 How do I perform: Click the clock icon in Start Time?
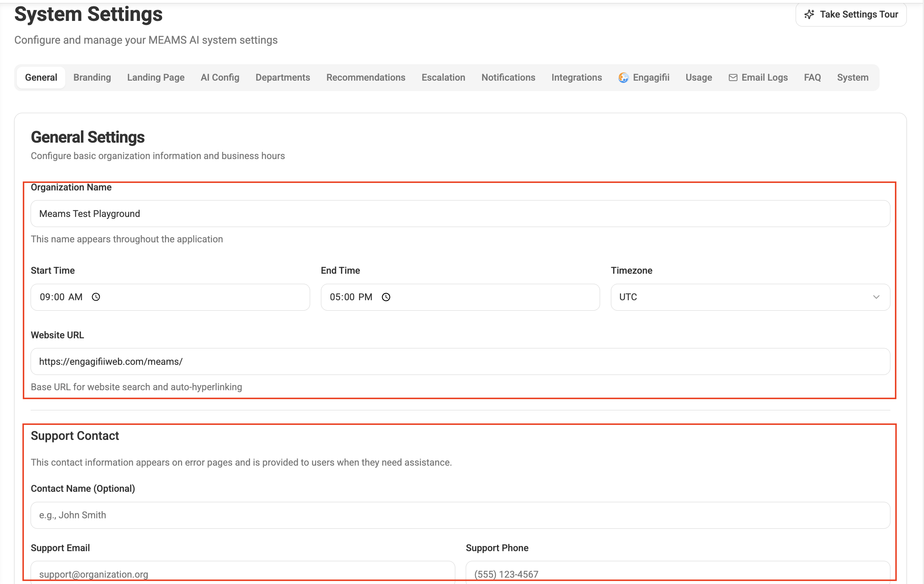tap(96, 297)
